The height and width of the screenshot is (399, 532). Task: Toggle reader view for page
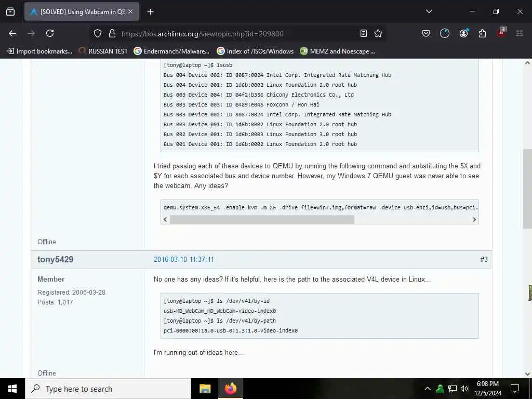pos(363,33)
